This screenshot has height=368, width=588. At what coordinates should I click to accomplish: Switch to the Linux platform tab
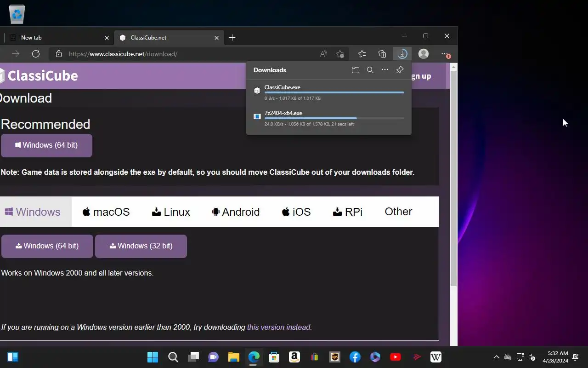coord(171,212)
